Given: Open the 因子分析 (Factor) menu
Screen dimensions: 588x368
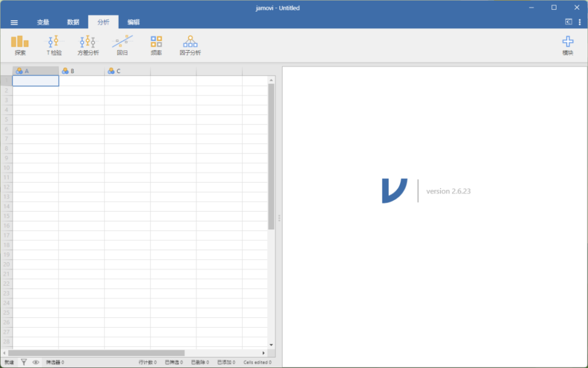Looking at the screenshot, I should (x=190, y=45).
